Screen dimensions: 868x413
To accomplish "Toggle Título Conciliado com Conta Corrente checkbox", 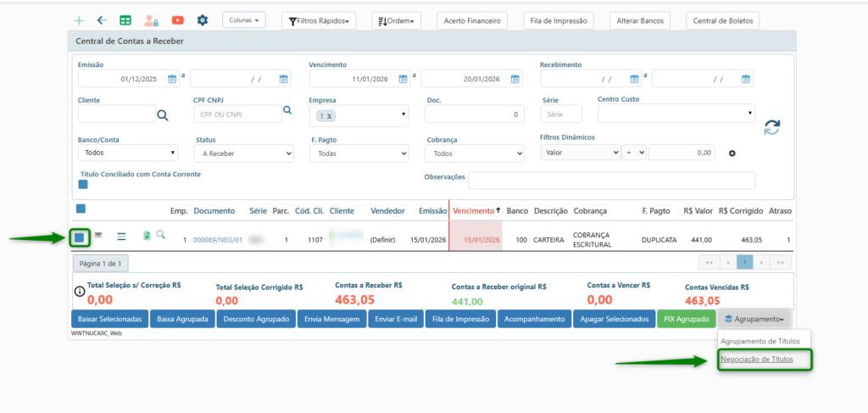I will click(83, 184).
